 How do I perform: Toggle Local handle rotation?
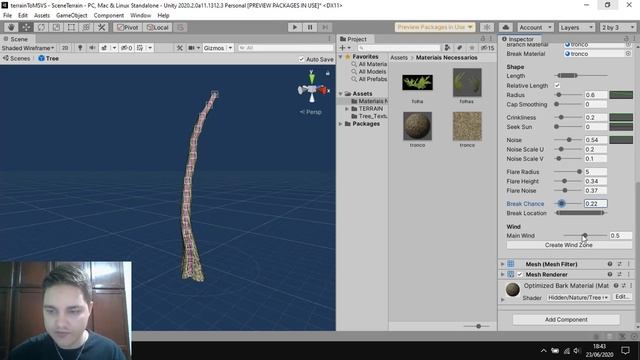click(x=158, y=27)
